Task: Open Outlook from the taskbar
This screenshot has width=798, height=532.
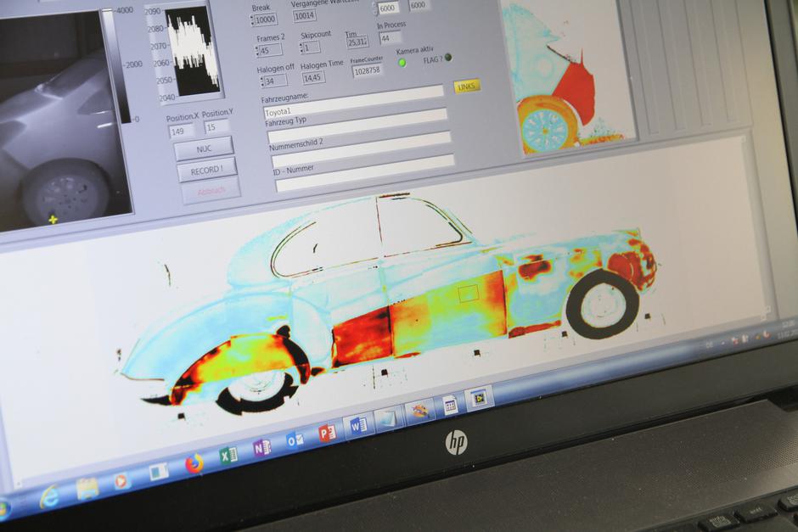Action: [295, 440]
